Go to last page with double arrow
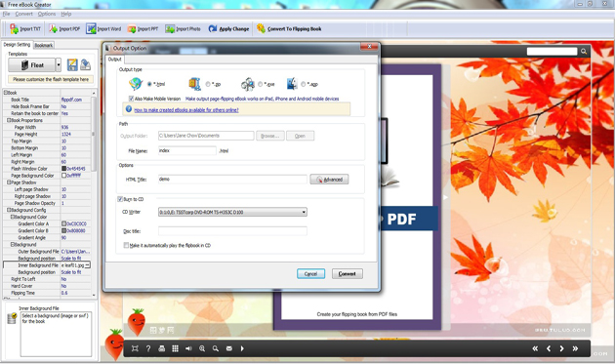 coord(575,348)
